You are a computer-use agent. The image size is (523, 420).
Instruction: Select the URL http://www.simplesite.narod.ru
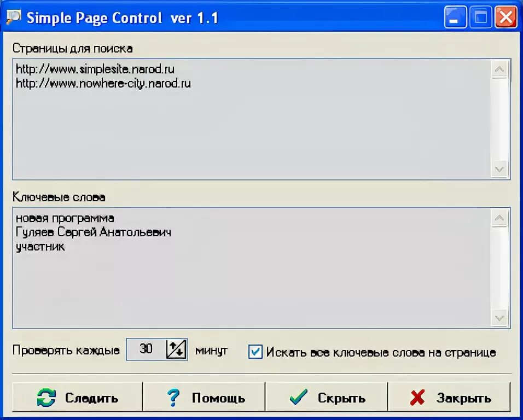(94, 69)
